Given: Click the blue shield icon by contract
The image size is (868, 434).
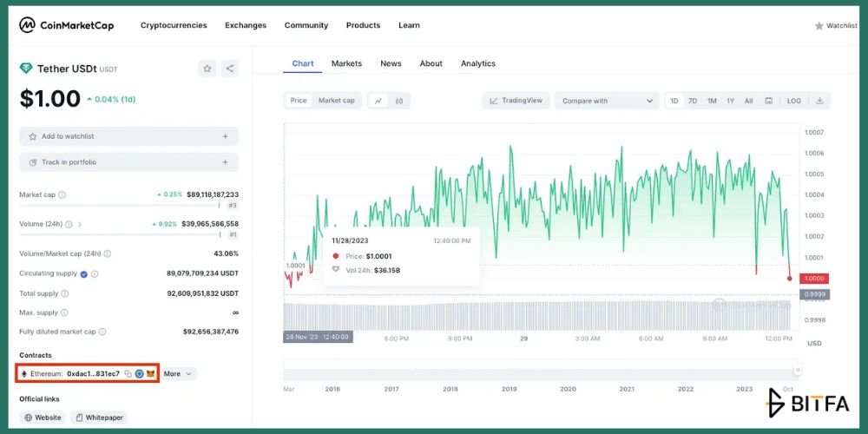Looking at the screenshot, I should tap(139, 373).
